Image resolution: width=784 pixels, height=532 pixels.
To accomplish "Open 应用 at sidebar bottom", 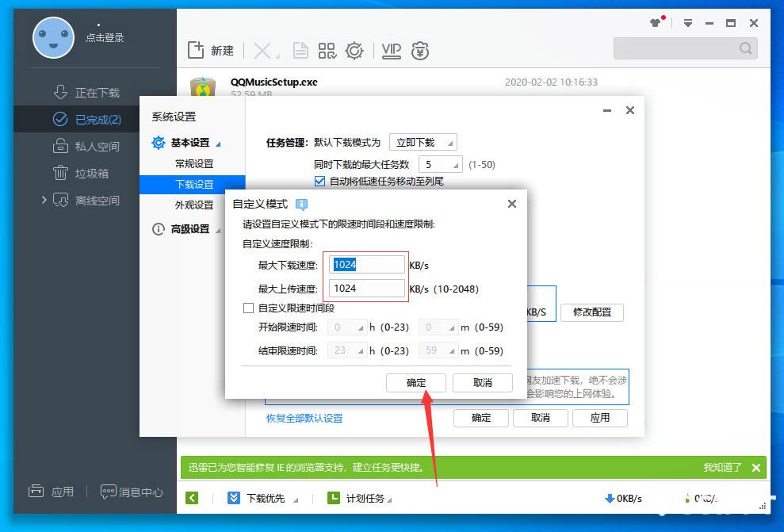I will tap(51, 492).
